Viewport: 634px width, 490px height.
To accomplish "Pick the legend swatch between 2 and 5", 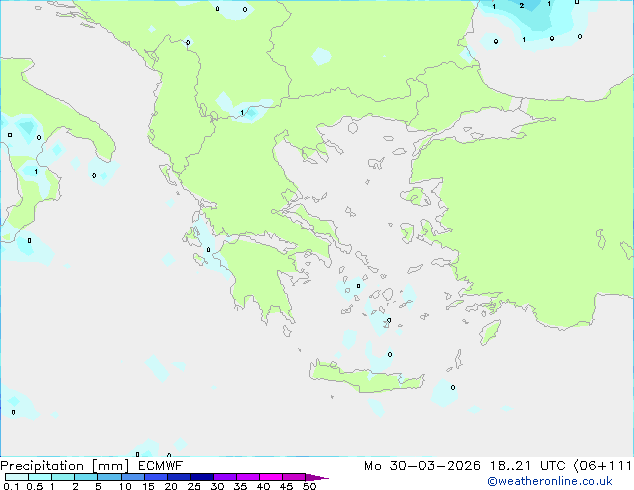I will point(86,477).
